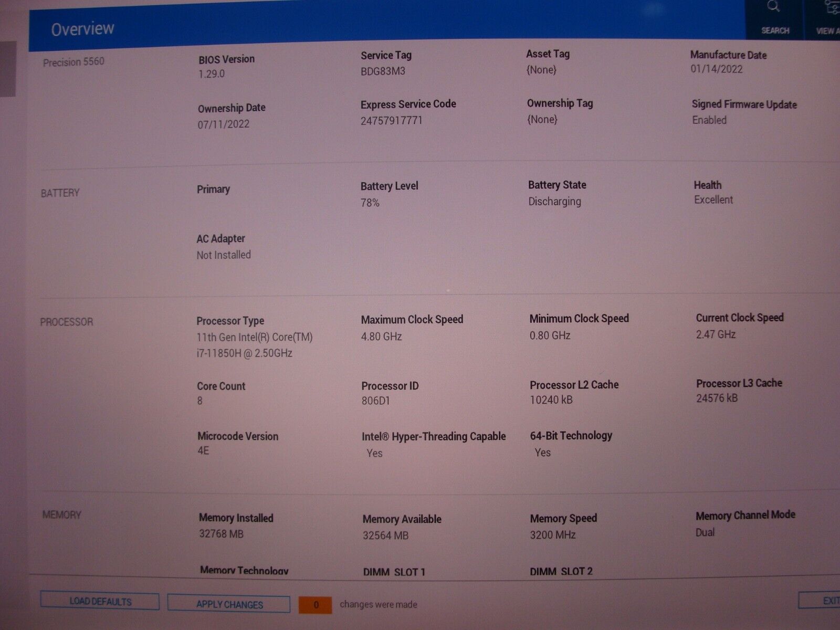Select 64-Bit Technology value Yes

[542, 452]
